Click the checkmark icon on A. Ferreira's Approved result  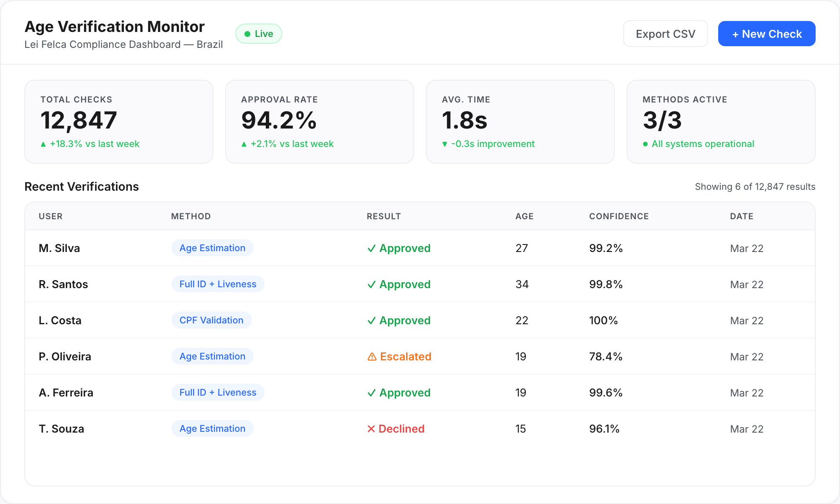click(x=371, y=392)
